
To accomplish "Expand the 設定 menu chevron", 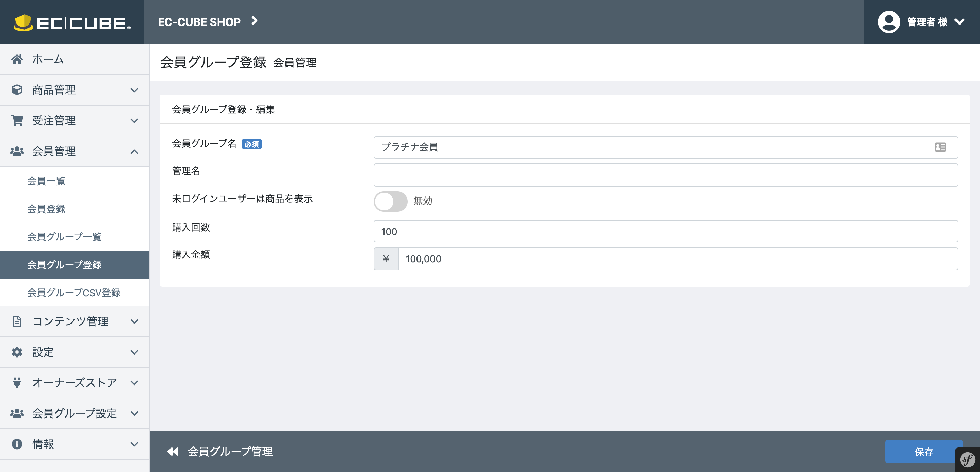I will pos(134,352).
